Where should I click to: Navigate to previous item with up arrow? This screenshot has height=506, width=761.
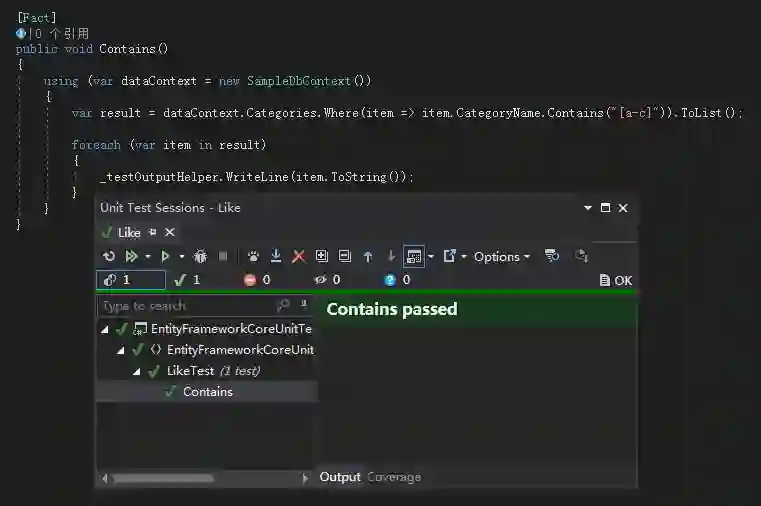click(x=368, y=256)
